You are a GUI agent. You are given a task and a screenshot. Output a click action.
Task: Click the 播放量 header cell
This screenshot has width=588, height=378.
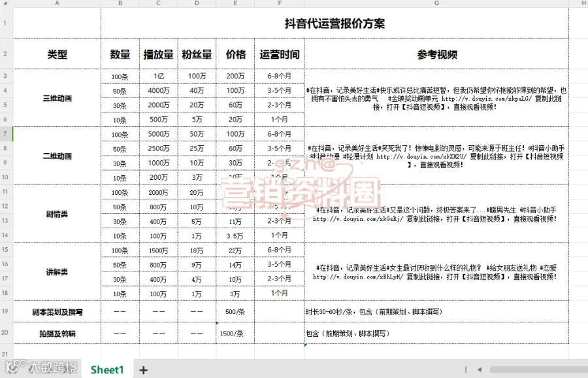click(x=158, y=54)
